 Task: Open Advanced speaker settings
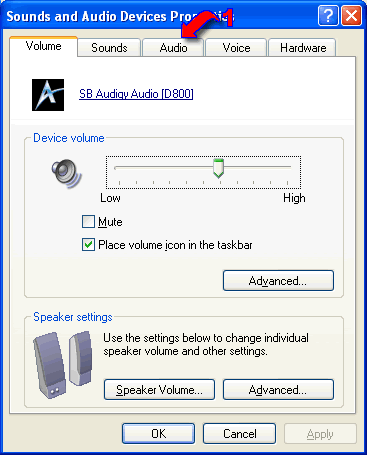point(278,389)
